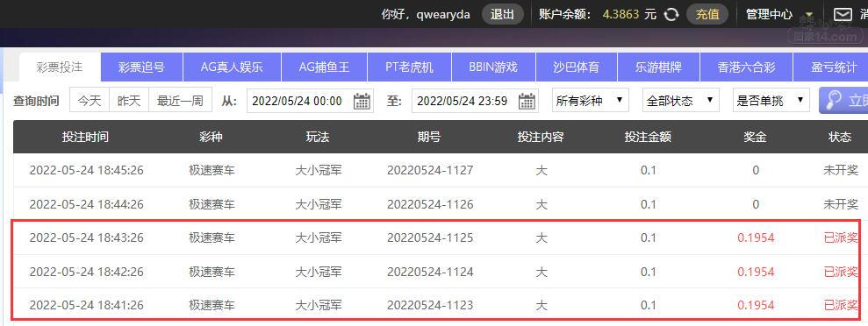Open the 沙巴体育 tab
The height and width of the screenshot is (326, 868).
click(577, 67)
